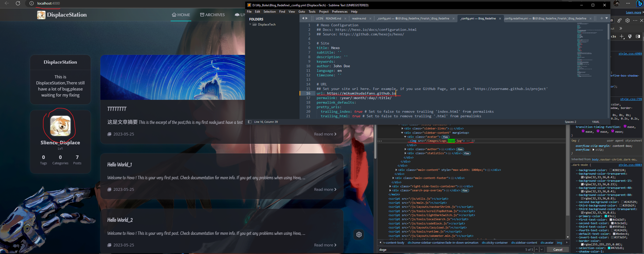Toggle flex badge on statistics div
This screenshot has width=644, height=254.
pyautogui.click(x=467, y=153)
